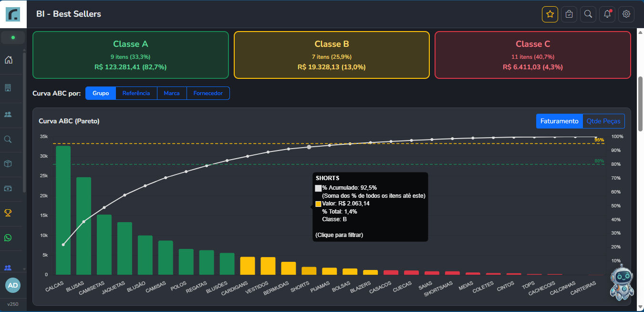
Task: Filter by Classe A card
Action: tap(131, 55)
